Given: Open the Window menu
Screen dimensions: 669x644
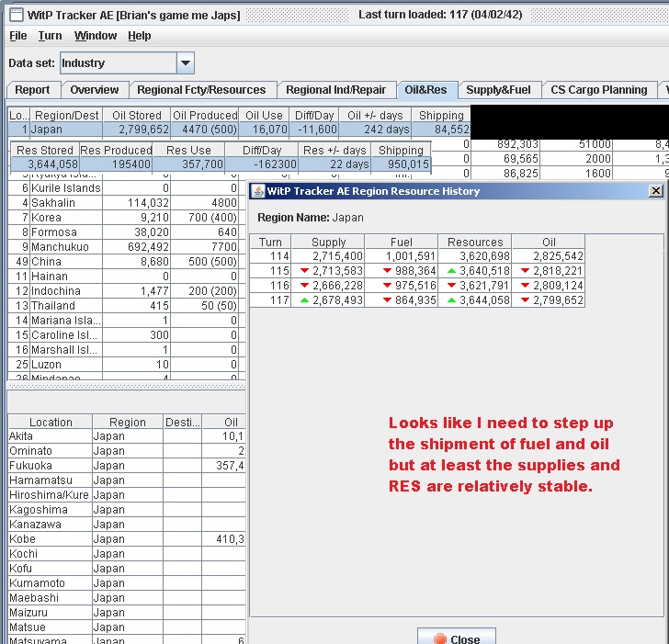Looking at the screenshot, I should coord(96,36).
